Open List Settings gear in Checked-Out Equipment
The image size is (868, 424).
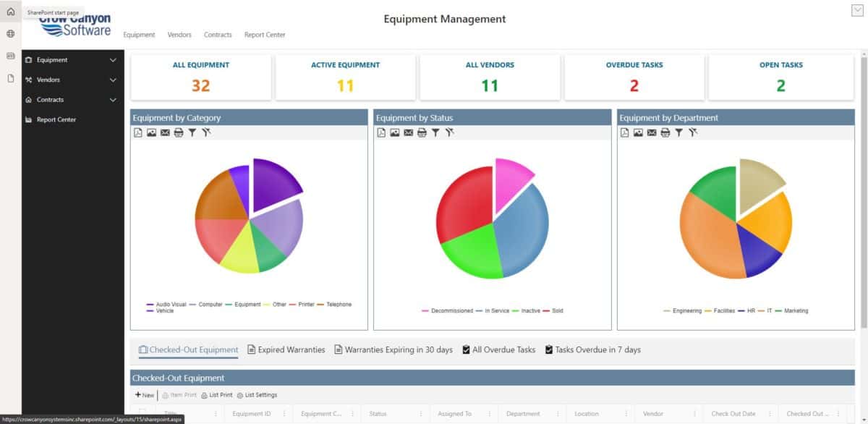[240, 395]
